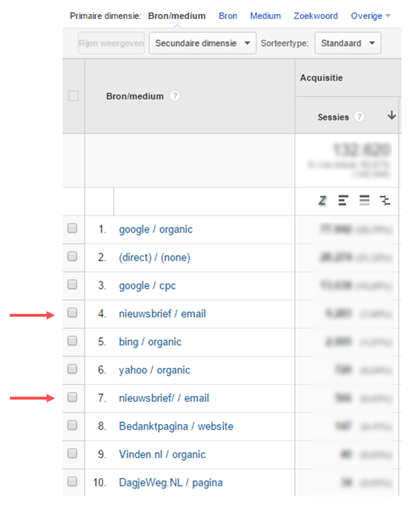Screen dimensions: 410x507
Task: Check the box for nieuwsbrief / email row 4
Action: 72,313
